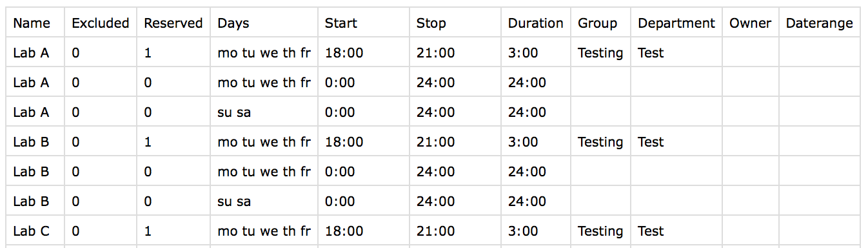Click the Name column header

click(35, 23)
